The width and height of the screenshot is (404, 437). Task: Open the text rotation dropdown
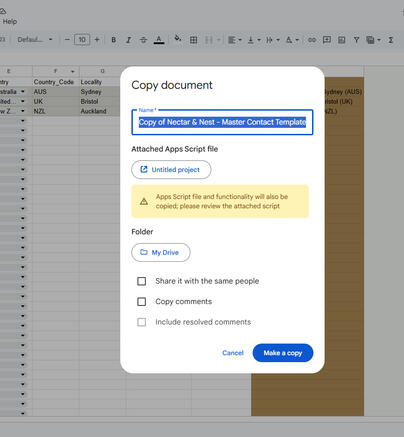pos(292,40)
